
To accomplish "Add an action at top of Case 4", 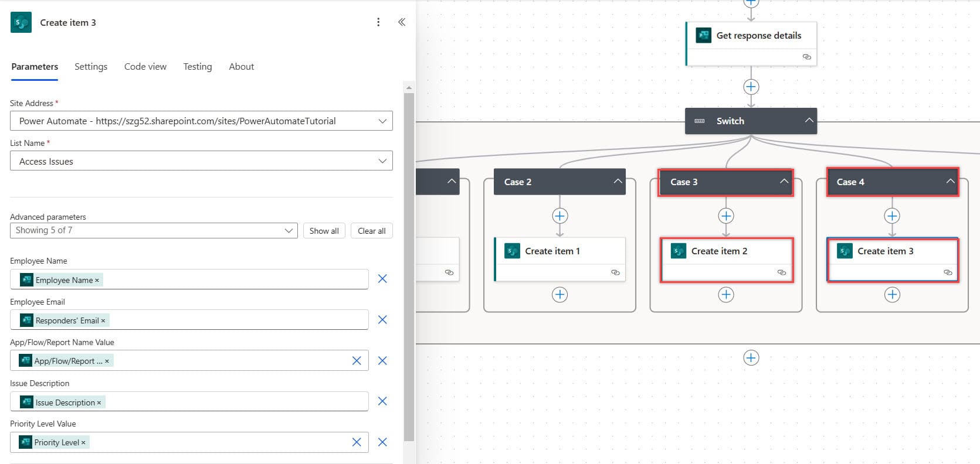I will click(892, 216).
